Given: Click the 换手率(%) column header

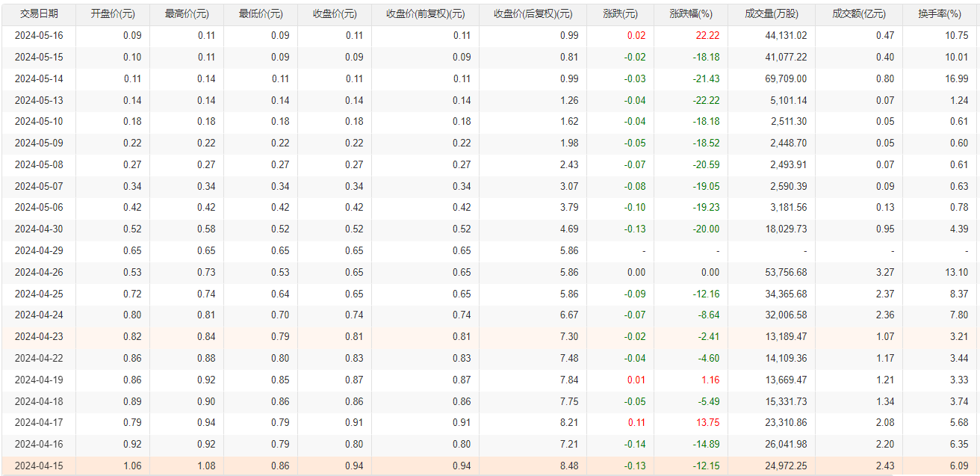Looking at the screenshot, I should pos(940,14).
